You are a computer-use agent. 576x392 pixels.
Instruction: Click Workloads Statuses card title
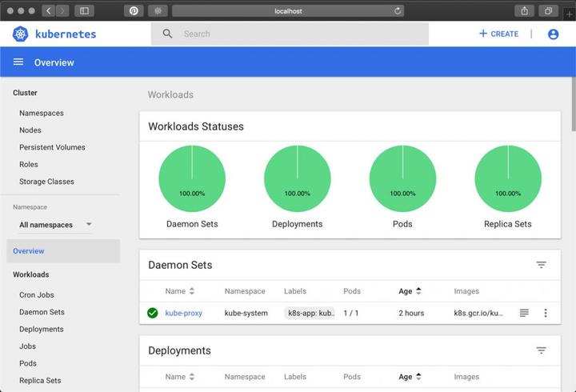196,126
